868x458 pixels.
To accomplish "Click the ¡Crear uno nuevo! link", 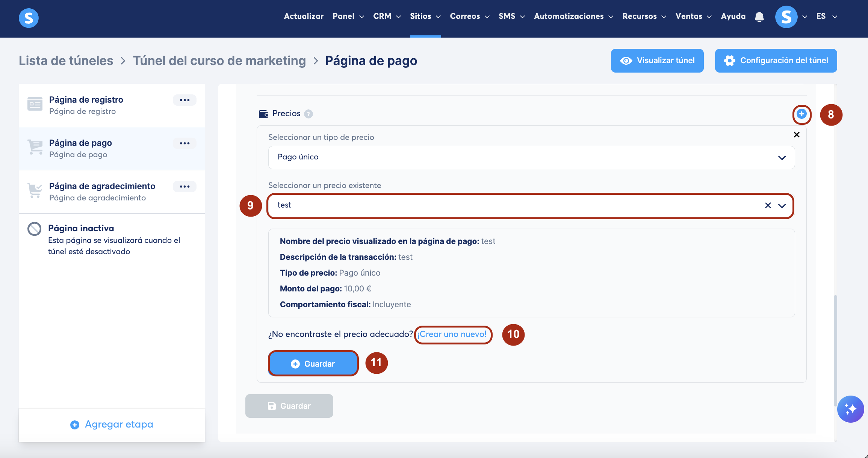I will tap(452, 334).
